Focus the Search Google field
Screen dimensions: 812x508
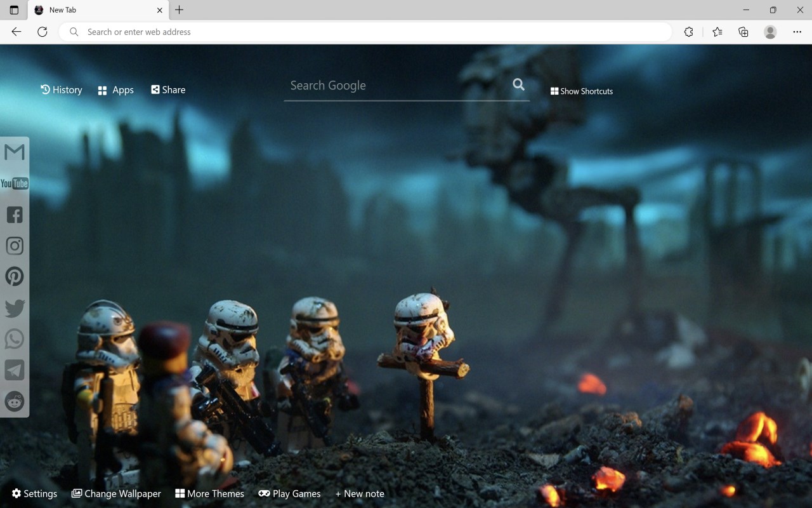click(407, 86)
